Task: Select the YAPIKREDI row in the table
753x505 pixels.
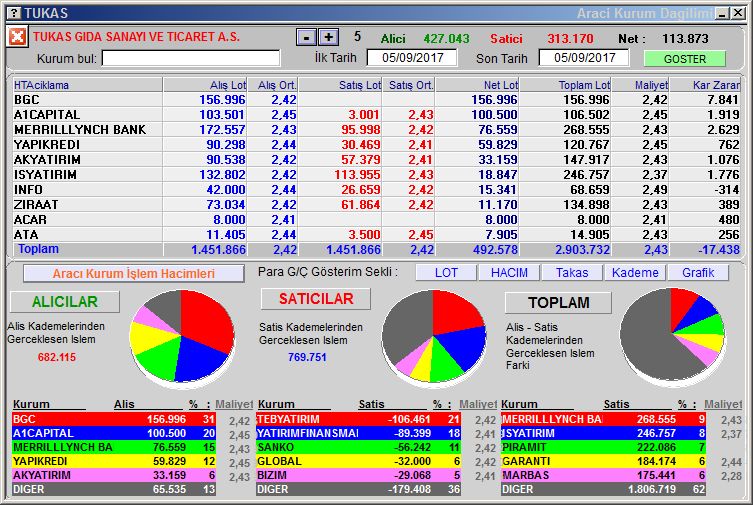Action: tap(376, 144)
